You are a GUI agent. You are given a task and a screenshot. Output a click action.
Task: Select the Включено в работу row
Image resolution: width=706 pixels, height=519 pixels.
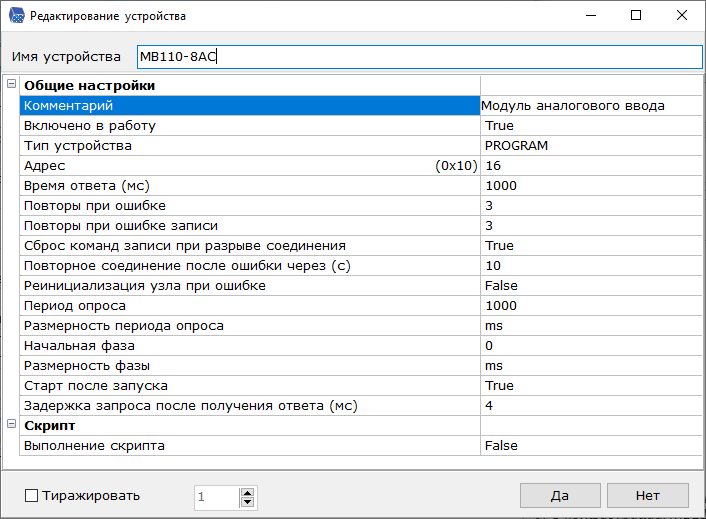click(x=250, y=126)
